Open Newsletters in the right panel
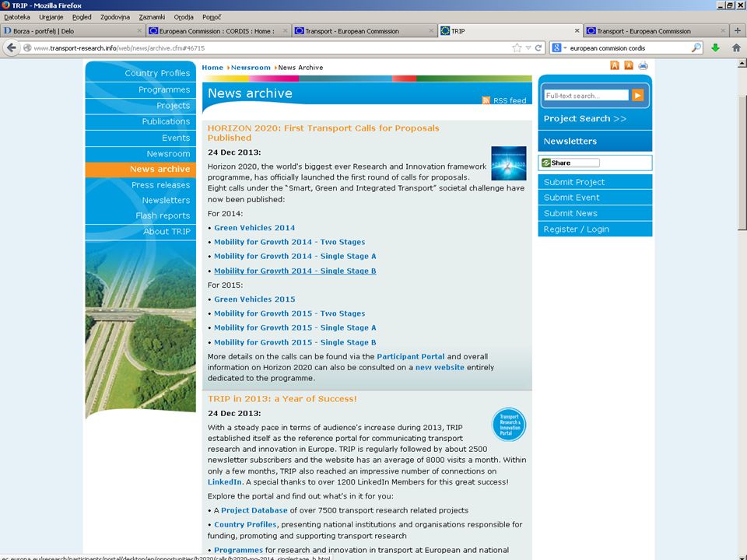Screen dimensions: 747x560 point(570,141)
